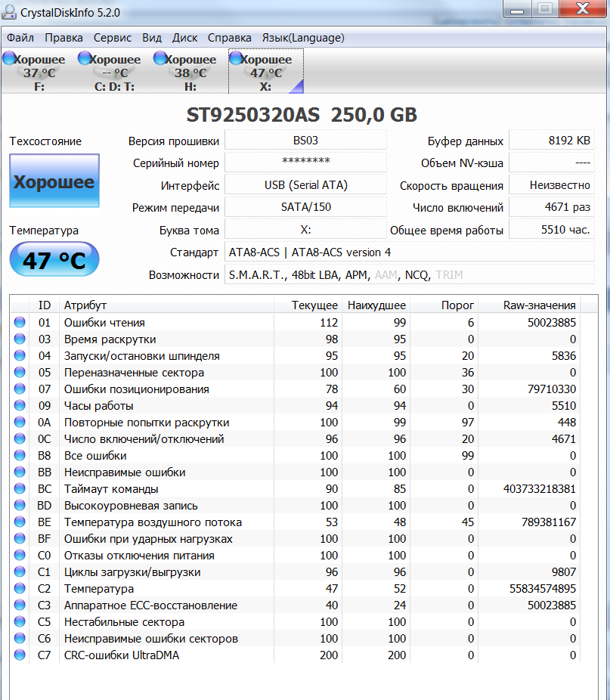Click raw value 403733218381
Viewport: 610px width, 700px height.
click(x=540, y=489)
